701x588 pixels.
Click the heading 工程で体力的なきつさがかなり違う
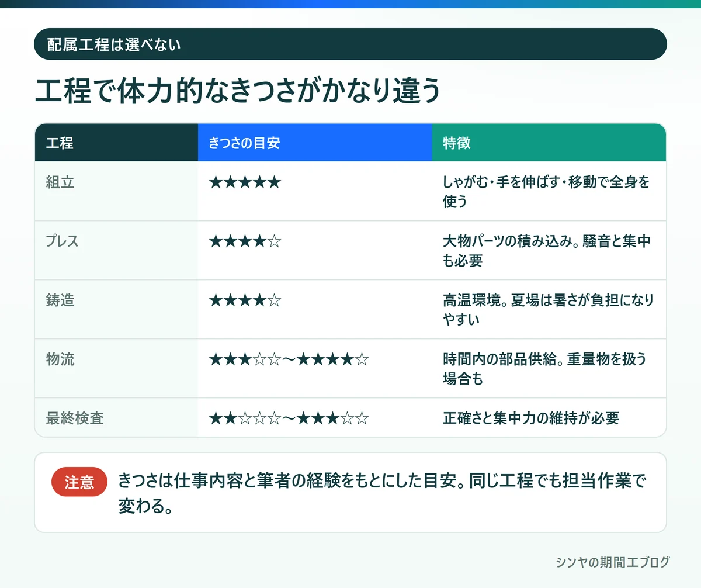(x=237, y=92)
